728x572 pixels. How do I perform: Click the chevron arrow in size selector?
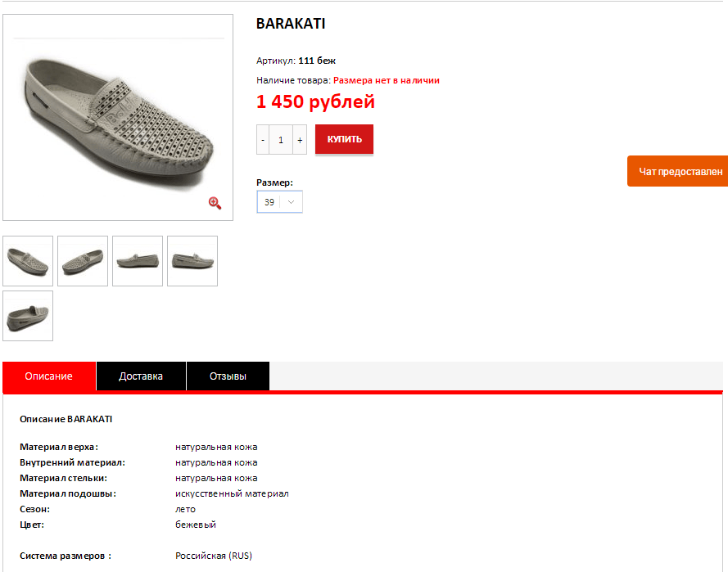click(291, 202)
